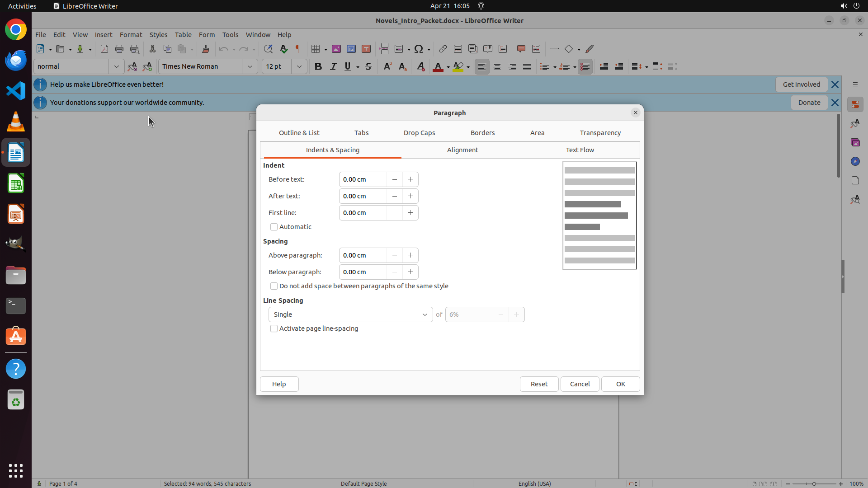The height and width of the screenshot is (488, 868).
Task: Click the zoom slider in status bar
Action: pyautogui.click(x=814, y=483)
